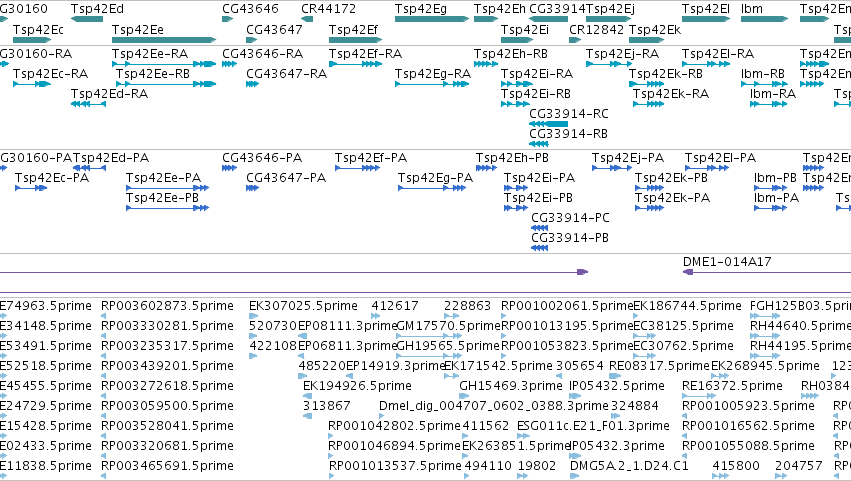Image resolution: width=851 pixels, height=481 pixels.
Task: Select the 'CG33914-PC' protein label
Action: click(x=570, y=218)
